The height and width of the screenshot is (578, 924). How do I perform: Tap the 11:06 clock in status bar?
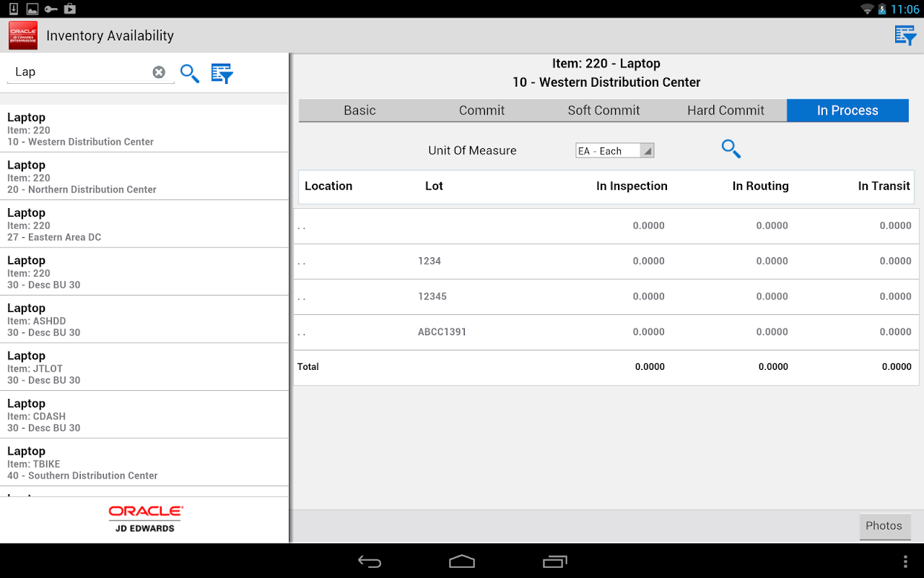[905, 9]
